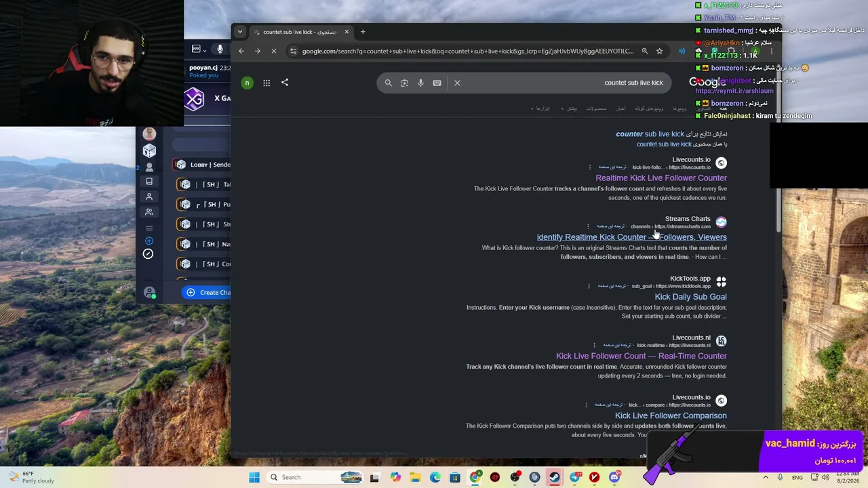Viewport: 868px width, 488px height.
Task: Start a Google voice search
Action: pos(420,83)
